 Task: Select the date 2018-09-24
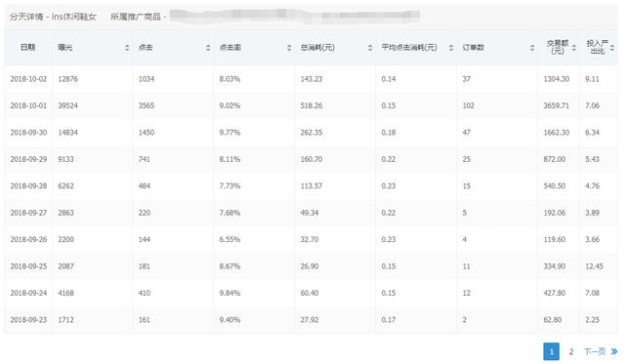click(28, 293)
